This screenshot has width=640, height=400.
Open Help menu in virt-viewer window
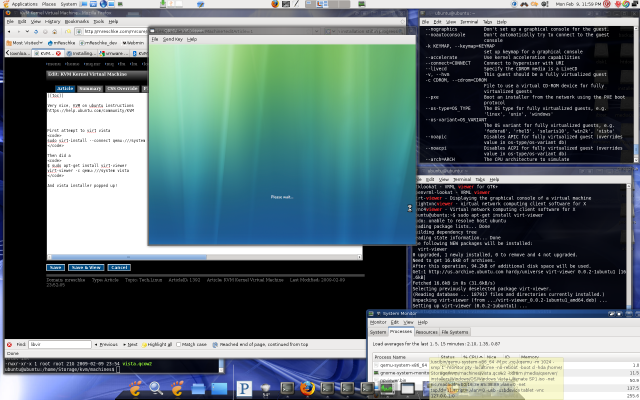(x=192, y=39)
